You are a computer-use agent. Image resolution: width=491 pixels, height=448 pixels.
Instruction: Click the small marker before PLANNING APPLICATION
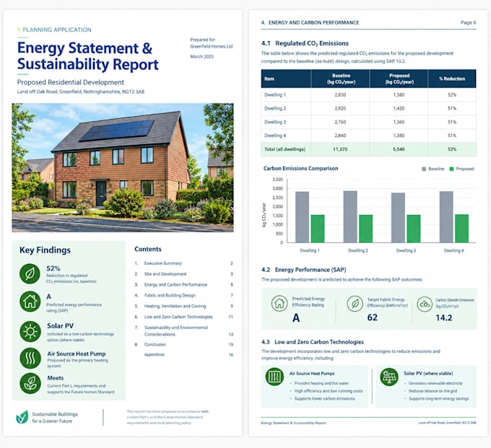point(19,30)
